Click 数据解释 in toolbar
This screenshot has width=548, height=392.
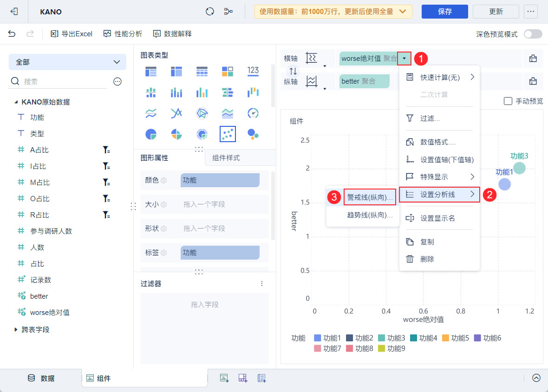(172, 33)
